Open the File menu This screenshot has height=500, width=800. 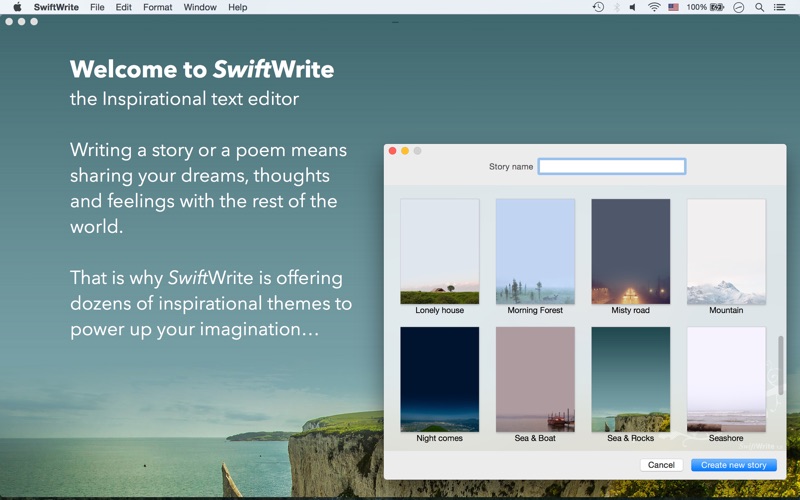pyautogui.click(x=97, y=7)
